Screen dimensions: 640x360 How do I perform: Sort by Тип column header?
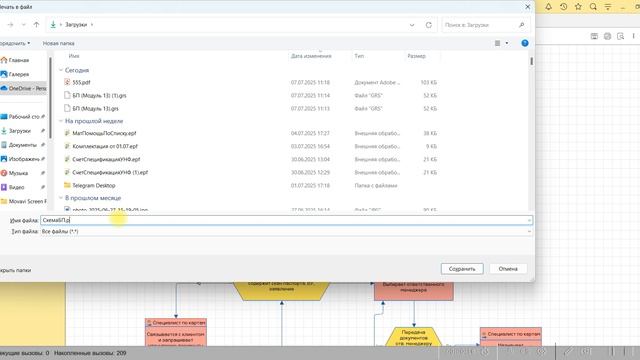click(x=359, y=56)
